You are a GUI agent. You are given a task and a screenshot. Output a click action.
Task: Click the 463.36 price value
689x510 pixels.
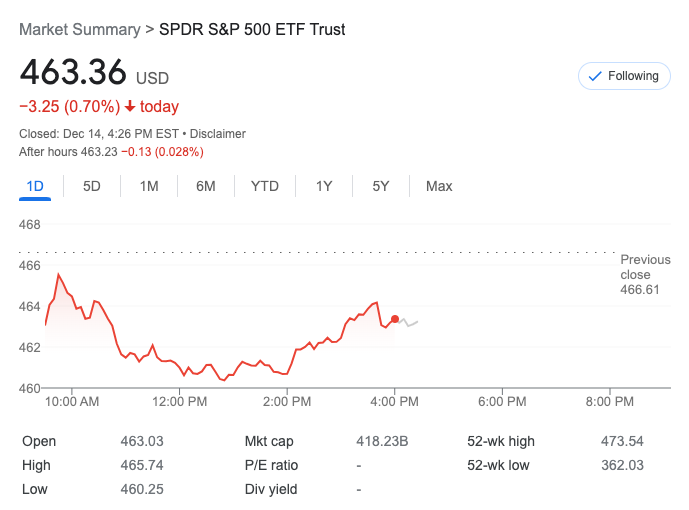pos(73,73)
